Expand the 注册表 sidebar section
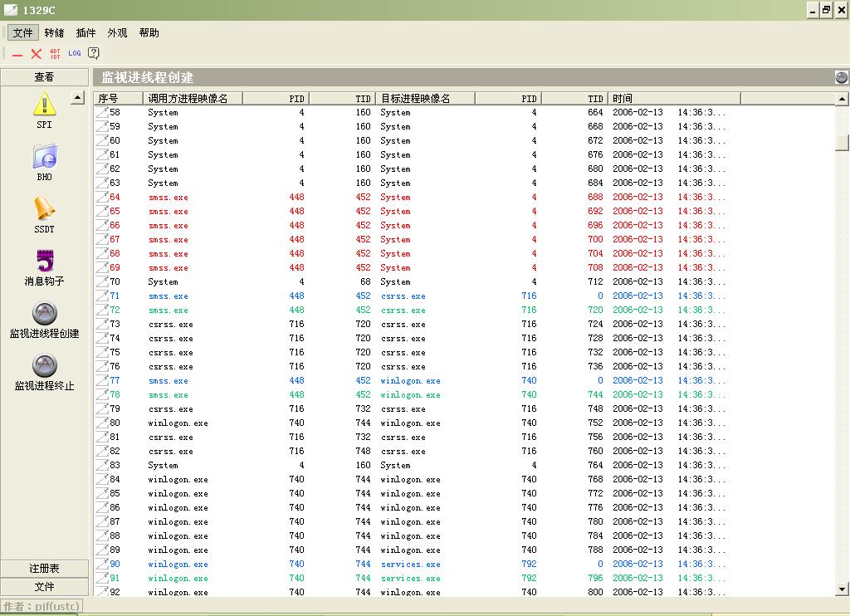 pyautogui.click(x=44, y=569)
